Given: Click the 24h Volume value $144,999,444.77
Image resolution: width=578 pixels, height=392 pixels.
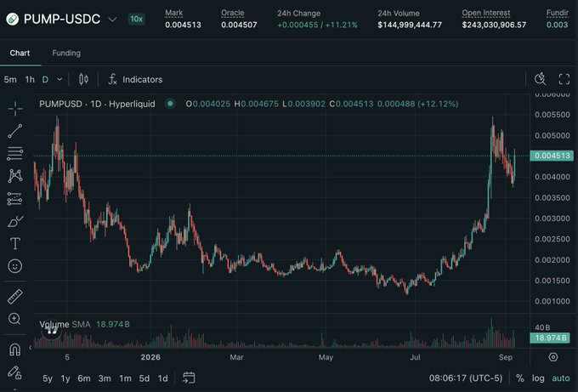Looking at the screenshot, I should (410, 25).
